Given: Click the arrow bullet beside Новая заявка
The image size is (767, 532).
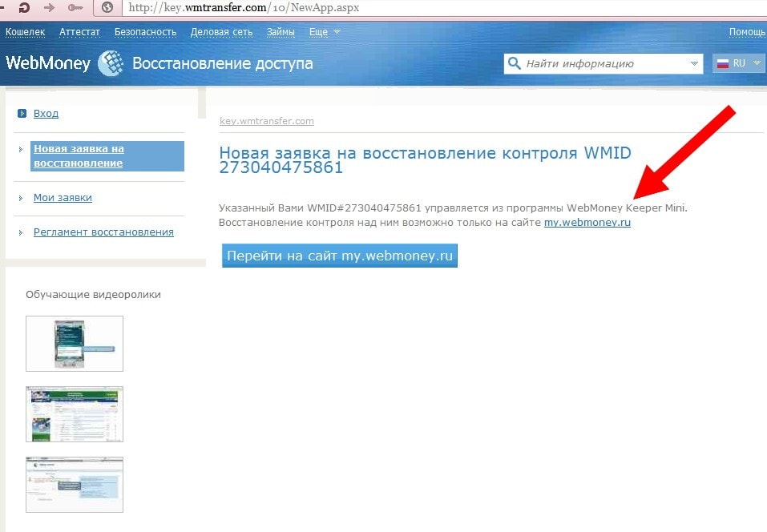Looking at the screenshot, I should (x=21, y=149).
